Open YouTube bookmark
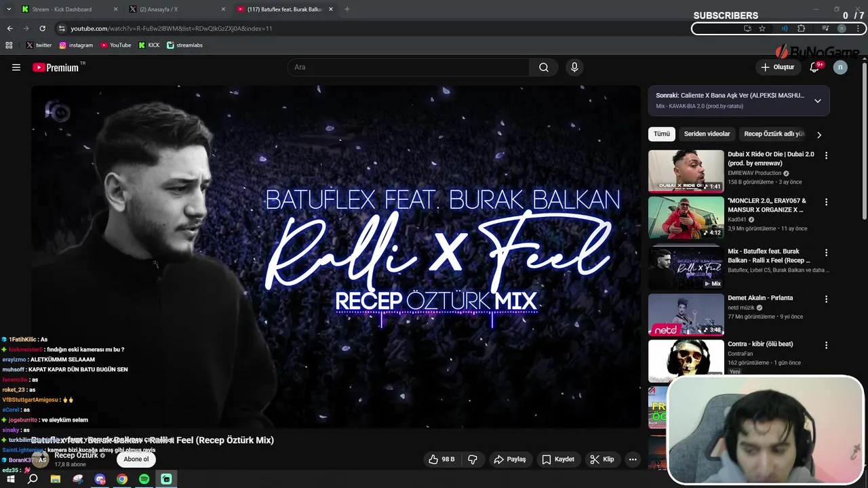Screen dimensions: 868x488 (x=116, y=45)
